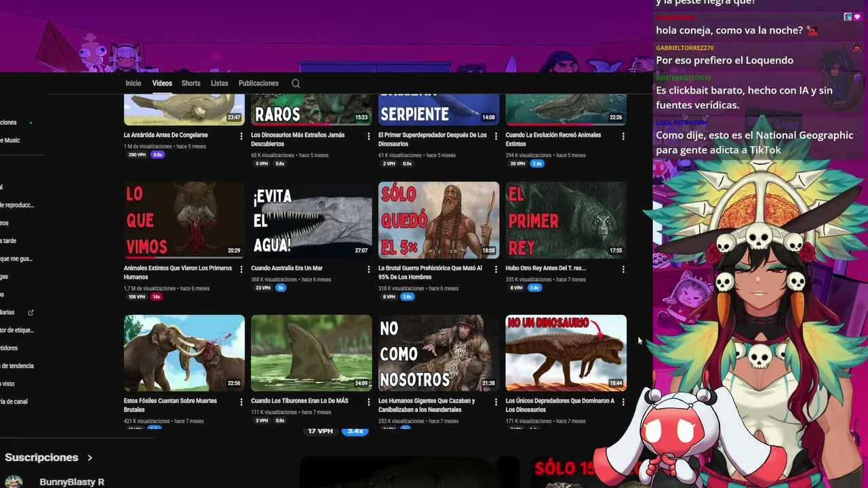
Task: Click the '26 VPH' badge
Action: coord(517,163)
